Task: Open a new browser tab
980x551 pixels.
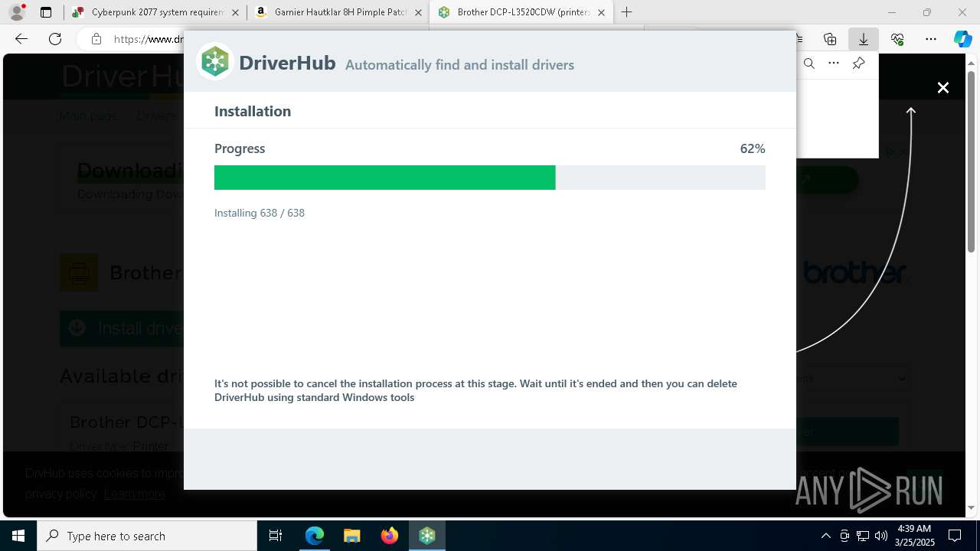Action: [x=626, y=12]
